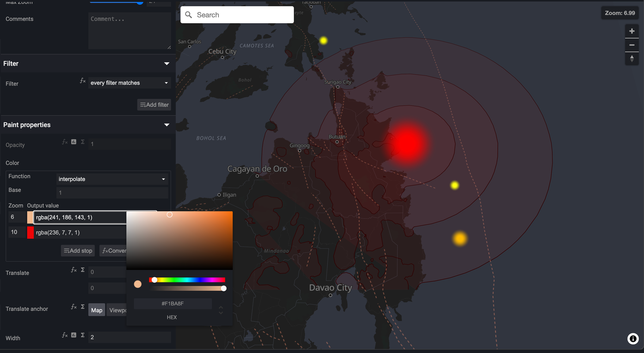Click the red color swatch at zoom 10
The height and width of the screenshot is (353, 644).
[x=30, y=232]
